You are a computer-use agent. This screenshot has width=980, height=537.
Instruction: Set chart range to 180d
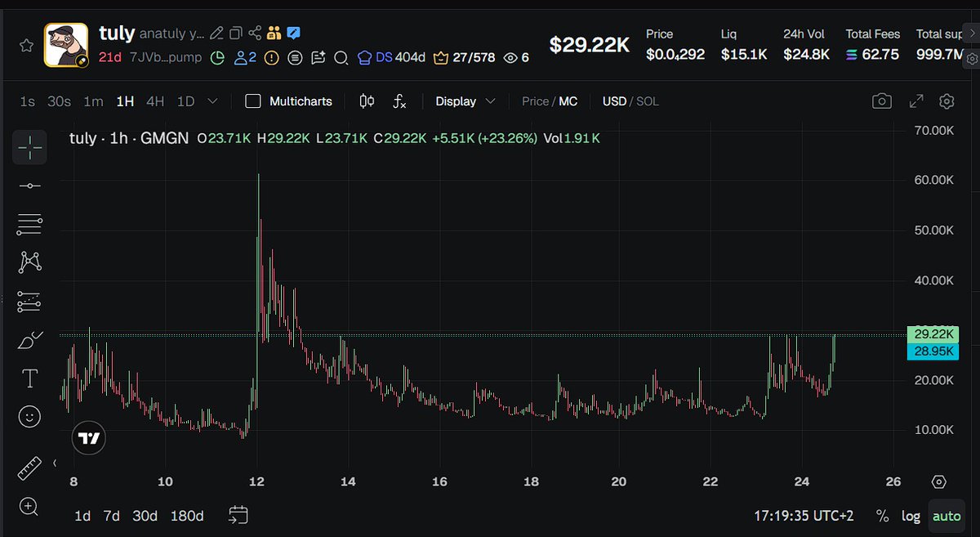click(187, 516)
